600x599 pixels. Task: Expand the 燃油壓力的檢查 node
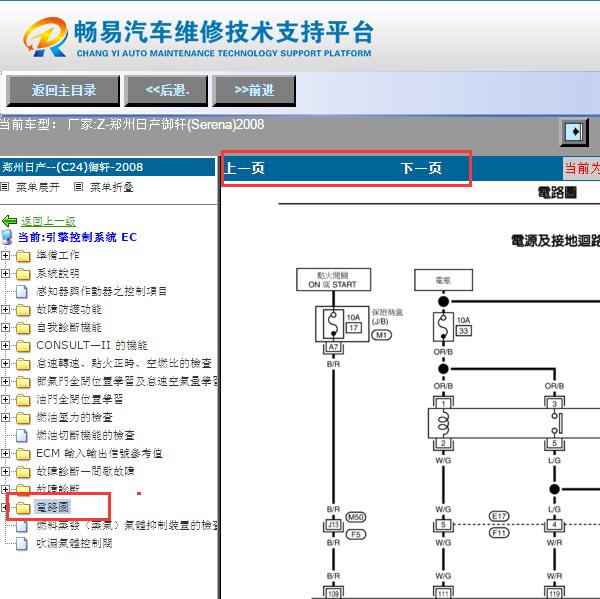(x=5, y=417)
